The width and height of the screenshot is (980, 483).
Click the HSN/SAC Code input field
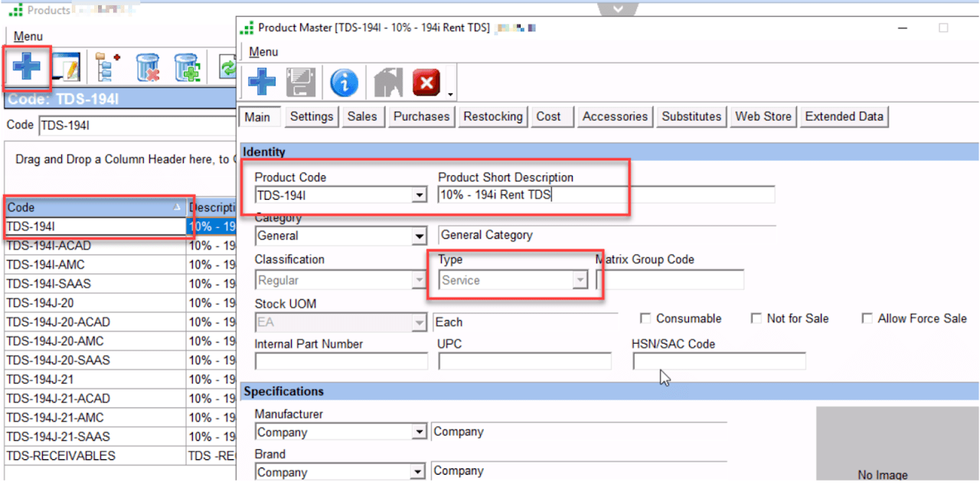[719, 361]
